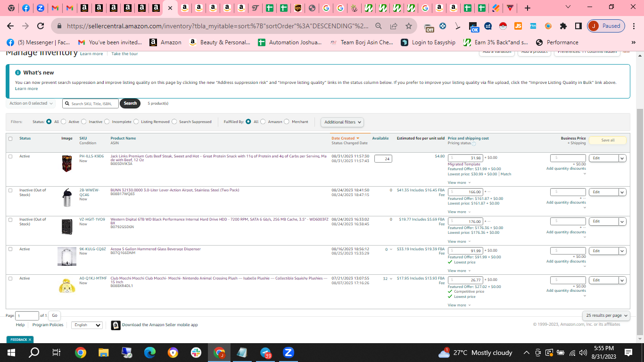Open the Extensions puzzle-piece menu
Screen dimensions: 644x362
(x=563, y=26)
